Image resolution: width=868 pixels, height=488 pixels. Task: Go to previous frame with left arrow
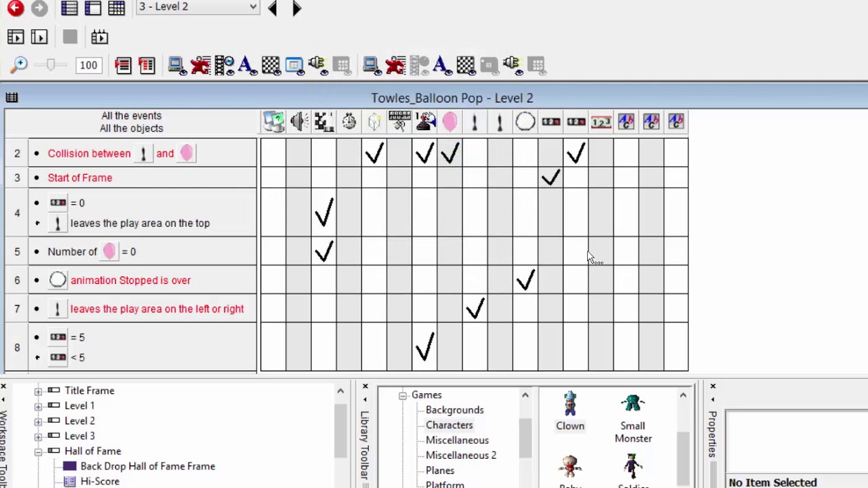(273, 8)
